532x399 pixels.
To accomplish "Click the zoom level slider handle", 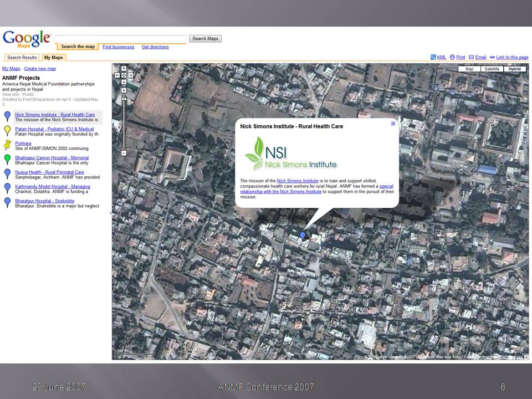I will (124, 100).
